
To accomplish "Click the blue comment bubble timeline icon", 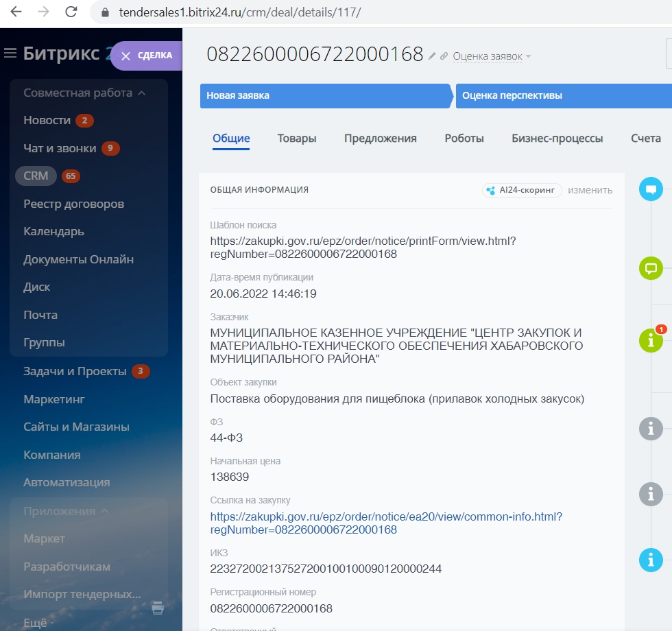I will pyautogui.click(x=651, y=189).
